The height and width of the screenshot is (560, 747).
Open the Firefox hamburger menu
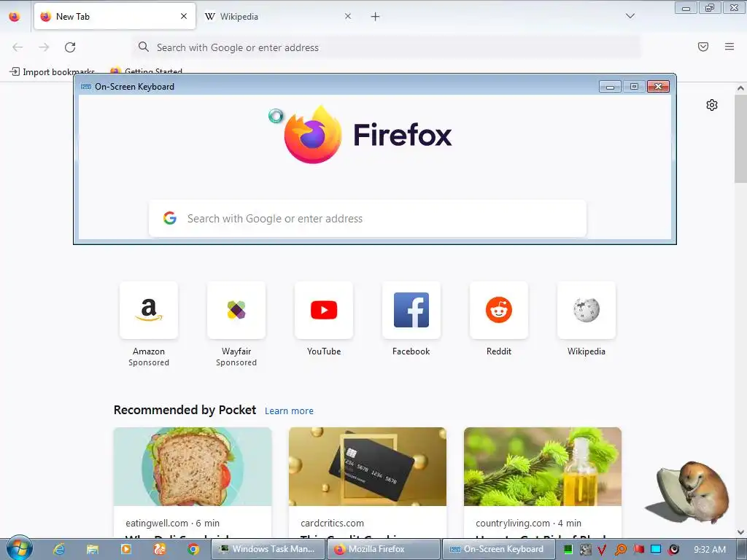[x=729, y=47]
